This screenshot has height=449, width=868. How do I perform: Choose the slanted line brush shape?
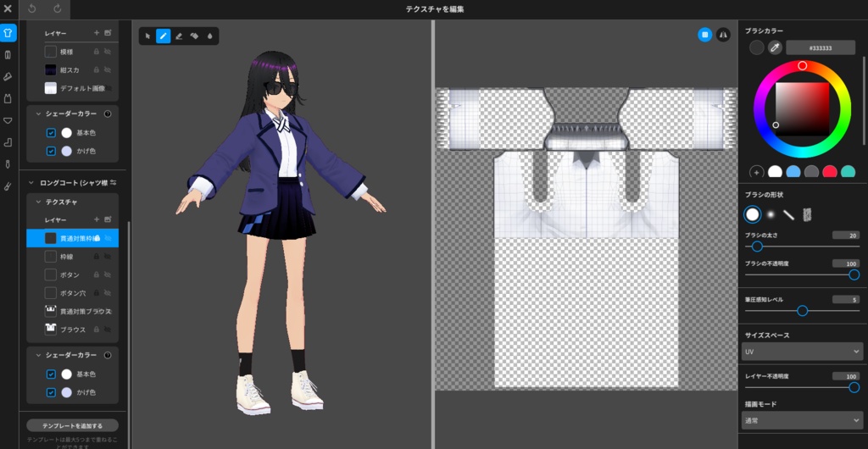789,214
